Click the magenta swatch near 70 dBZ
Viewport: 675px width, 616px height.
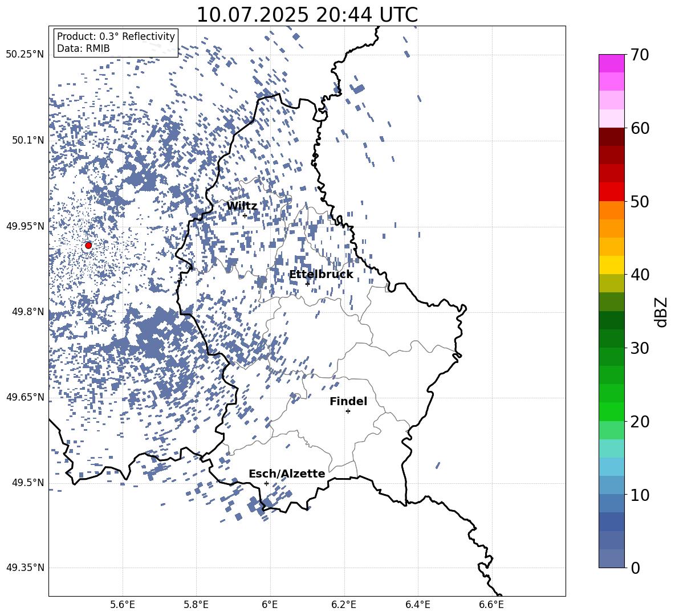click(611, 64)
